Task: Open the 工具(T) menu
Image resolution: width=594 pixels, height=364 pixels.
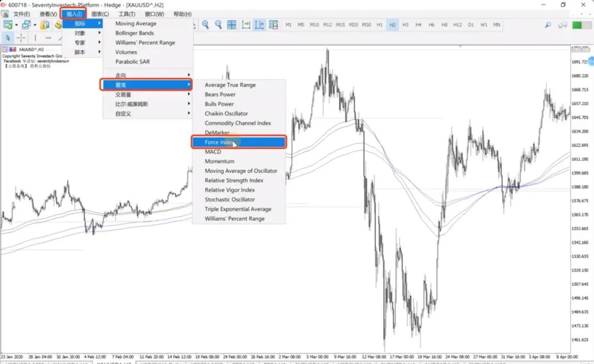Action: (x=127, y=14)
